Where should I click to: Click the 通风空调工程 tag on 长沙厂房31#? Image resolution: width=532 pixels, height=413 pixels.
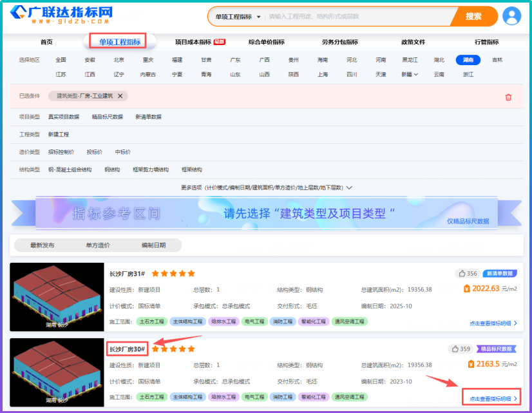point(350,322)
